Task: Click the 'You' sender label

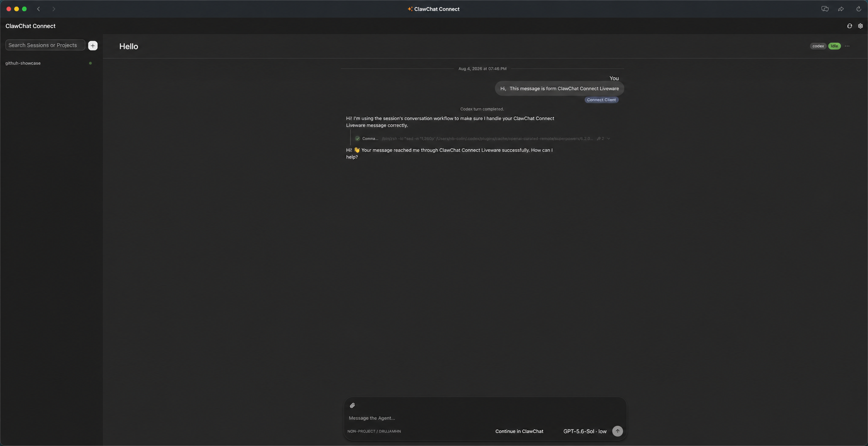Action: click(614, 78)
